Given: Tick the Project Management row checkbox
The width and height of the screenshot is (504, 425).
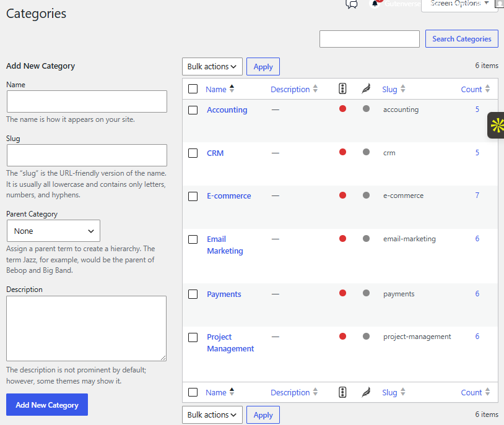Looking at the screenshot, I should coord(193,337).
